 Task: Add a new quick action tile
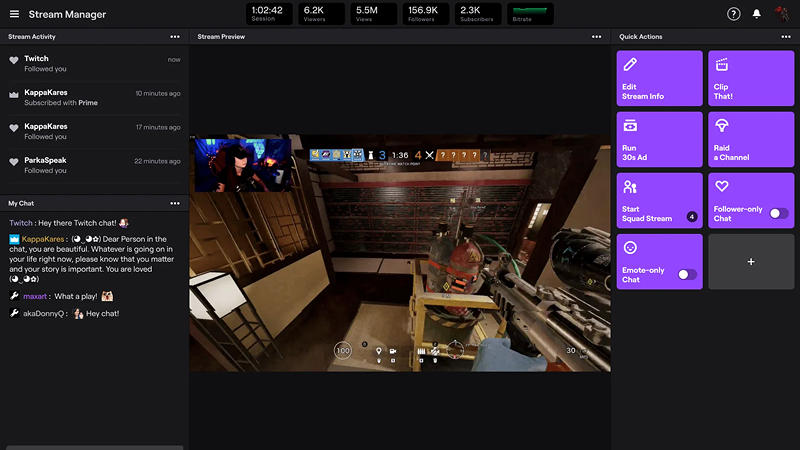751,262
